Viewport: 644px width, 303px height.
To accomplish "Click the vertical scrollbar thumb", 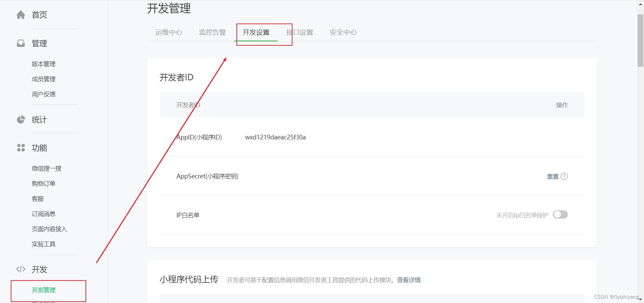I will point(640,40).
